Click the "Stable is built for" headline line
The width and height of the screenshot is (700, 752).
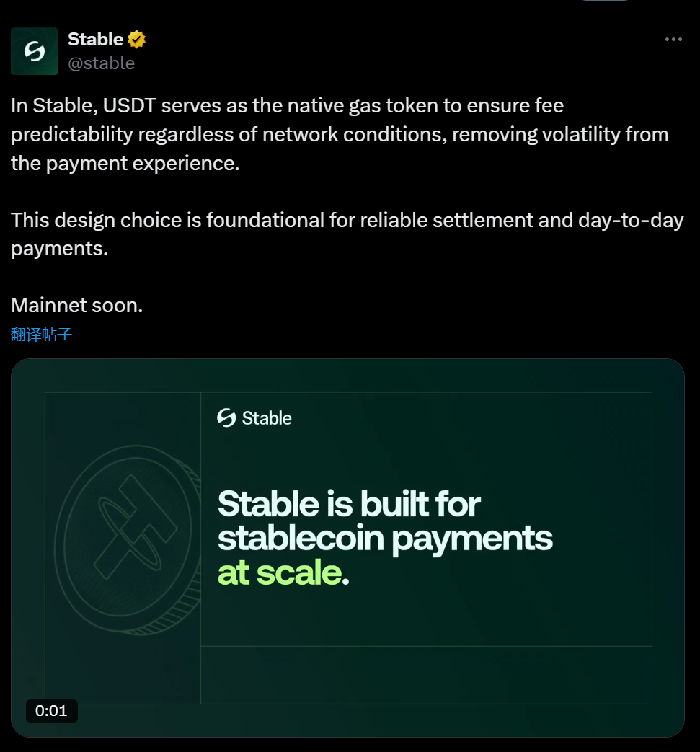coord(349,504)
